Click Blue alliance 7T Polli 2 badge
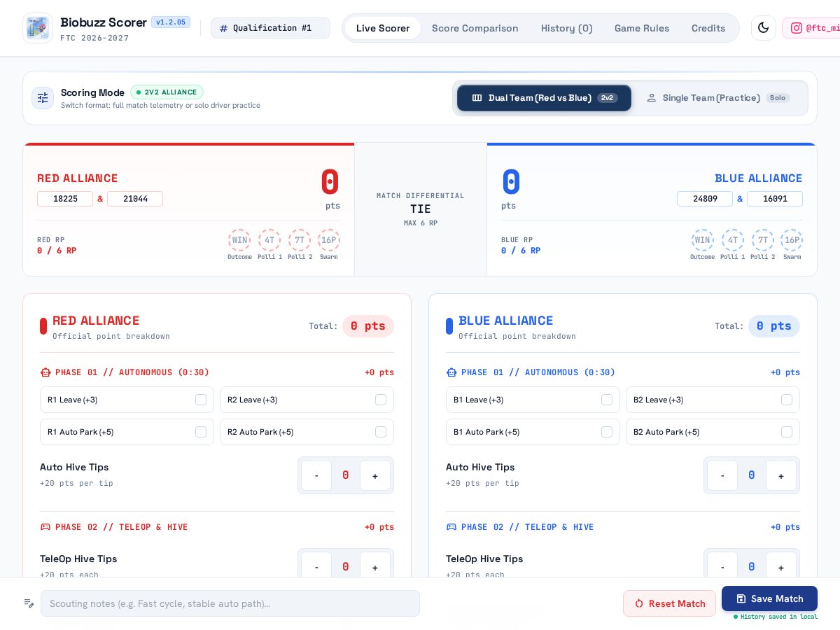Image resolution: width=840 pixels, height=630 pixels. click(762, 240)
